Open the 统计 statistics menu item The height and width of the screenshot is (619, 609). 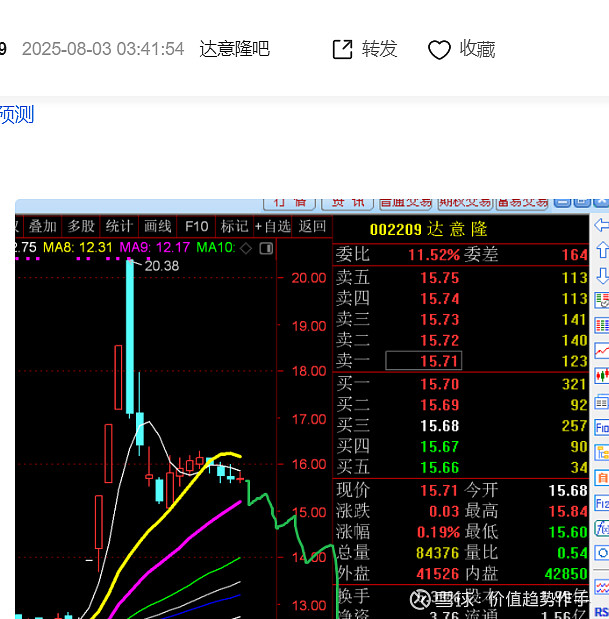pyautogui.click(x=119, y=226)
